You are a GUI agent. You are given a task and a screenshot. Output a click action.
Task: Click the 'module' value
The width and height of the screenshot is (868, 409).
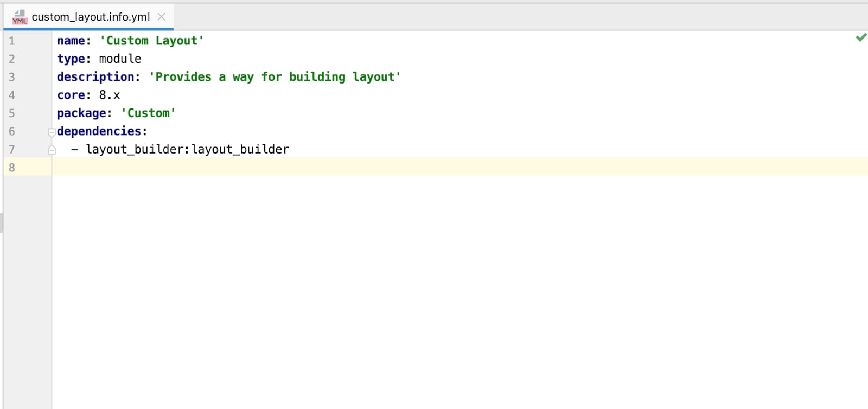tap(120, 59)
